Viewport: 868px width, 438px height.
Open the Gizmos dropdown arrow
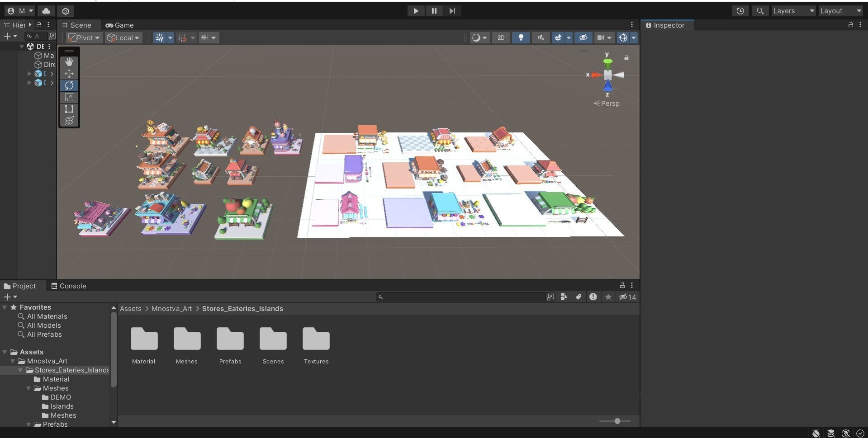coord(634,38)
